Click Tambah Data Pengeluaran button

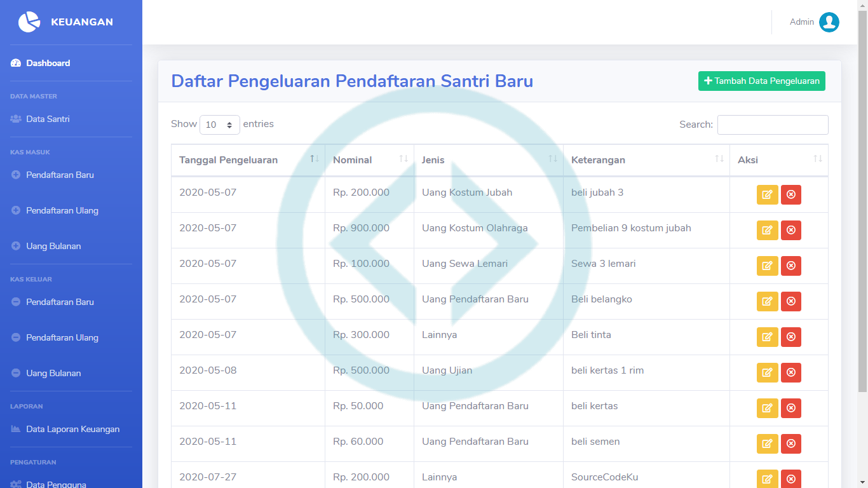click(x=761, y=81)
